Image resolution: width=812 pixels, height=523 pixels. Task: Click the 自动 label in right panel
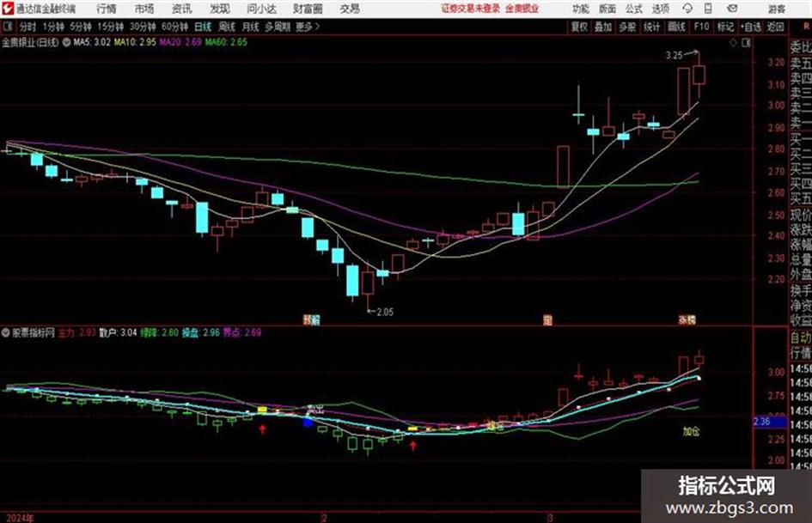click(801, 338)
